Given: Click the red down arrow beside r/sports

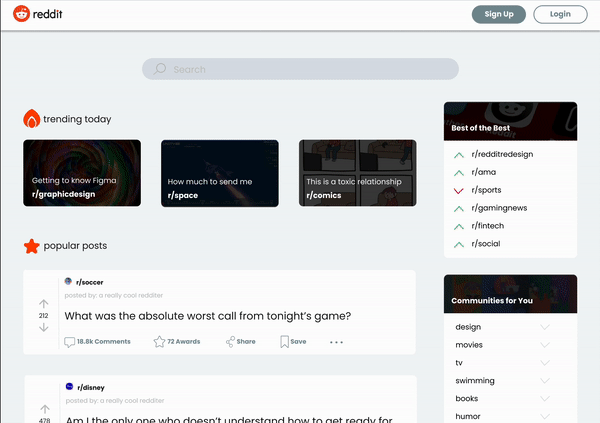Looking at the screenshot, I should [x=458, y=191].
